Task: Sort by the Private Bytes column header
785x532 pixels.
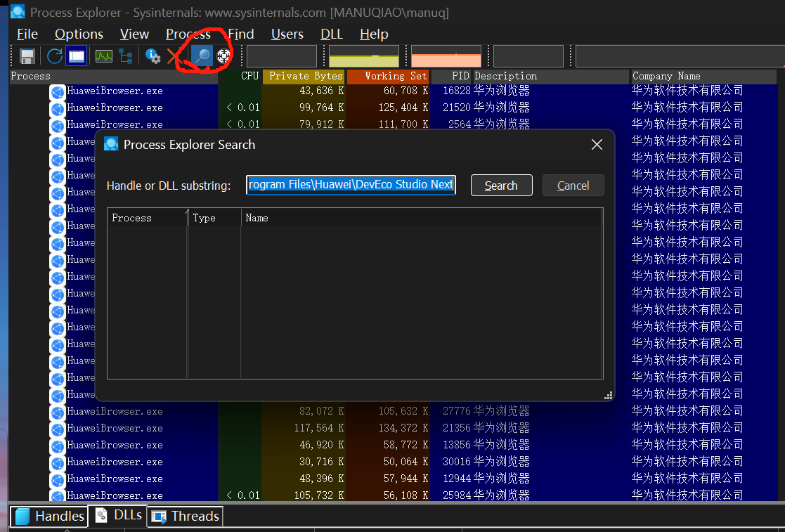Action: (x=304, y=76)
